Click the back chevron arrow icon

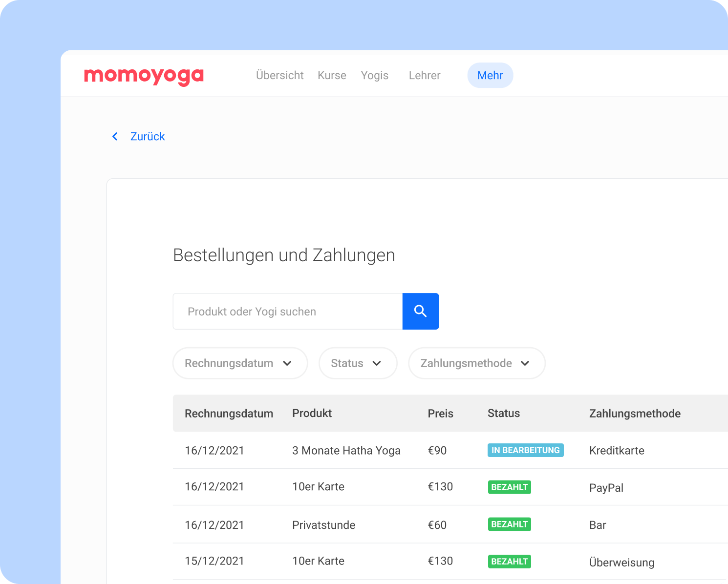(115, 137)
